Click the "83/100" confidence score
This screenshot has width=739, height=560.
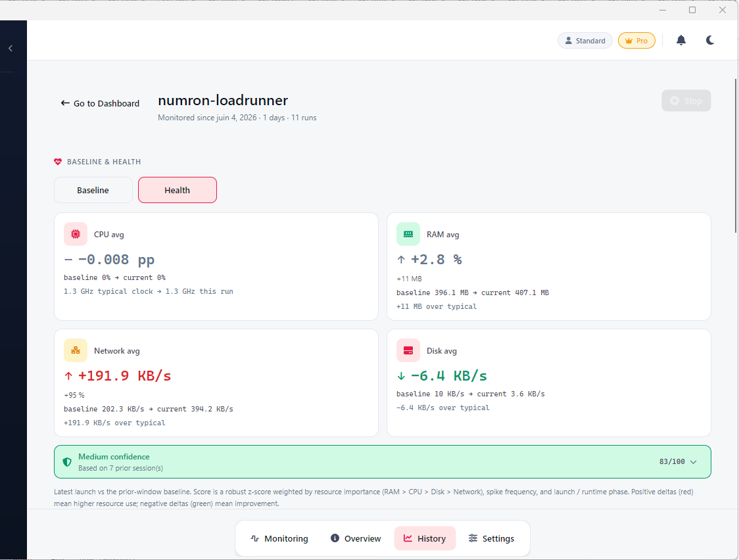coord(672,461)
